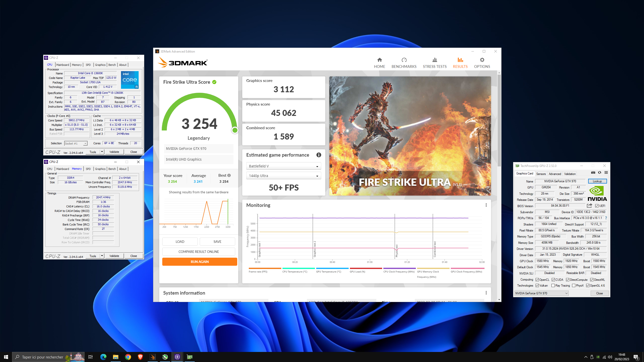Click the CPU-Z taskbar icon
This screenshot has height=362, width=644.
(177, 357)
